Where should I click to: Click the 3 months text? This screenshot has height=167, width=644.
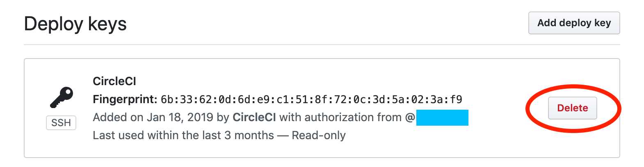tap(249, 135)
